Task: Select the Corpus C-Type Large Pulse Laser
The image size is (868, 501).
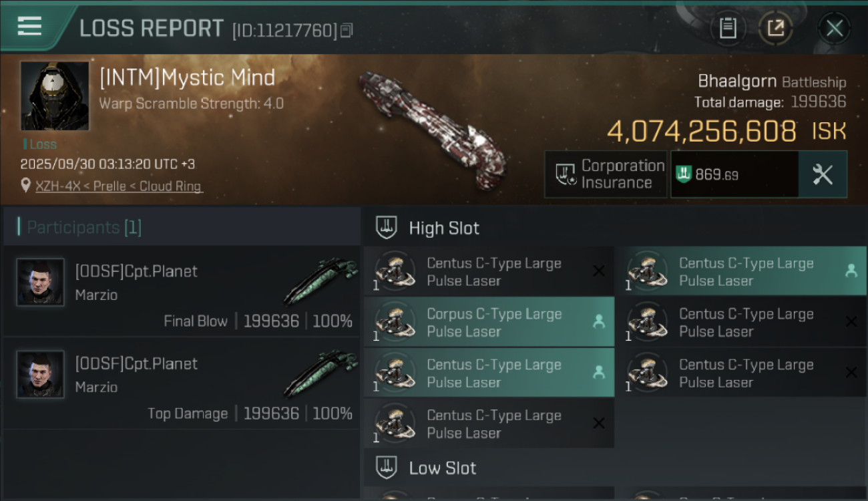Action: (x=489, y=323)
